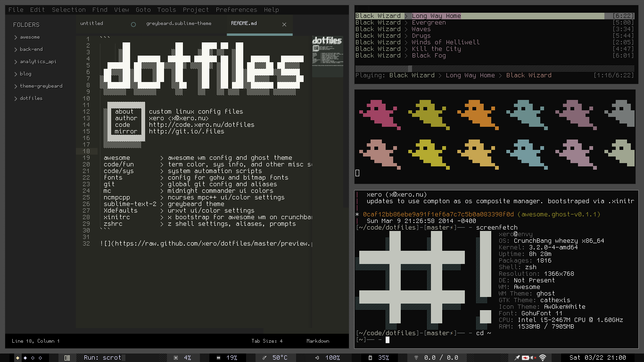Click the ncmpcpp playback progress bar
Image resolution: width=644 pixels, height=362 pixels.
tap(495, 68)
